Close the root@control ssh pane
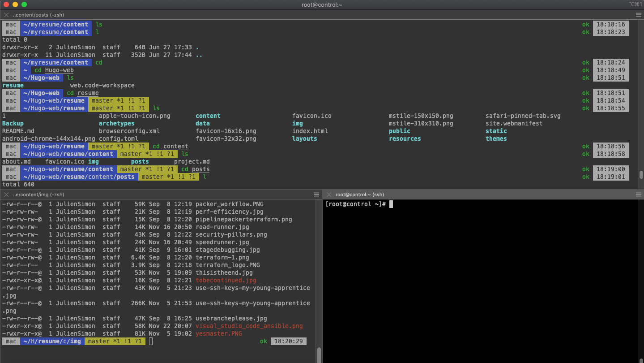This screenshot has height=363, width=644. (x=329, y=194)
